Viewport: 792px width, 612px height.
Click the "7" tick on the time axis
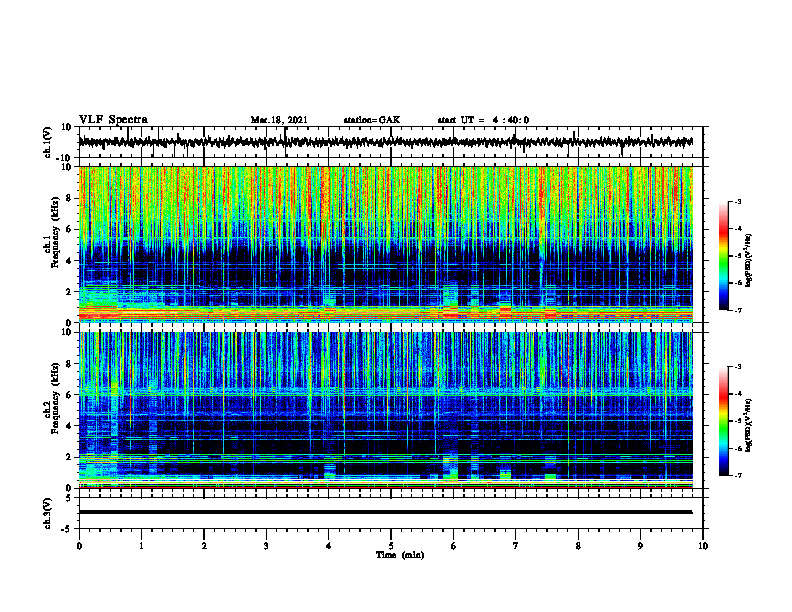(516, 546)
